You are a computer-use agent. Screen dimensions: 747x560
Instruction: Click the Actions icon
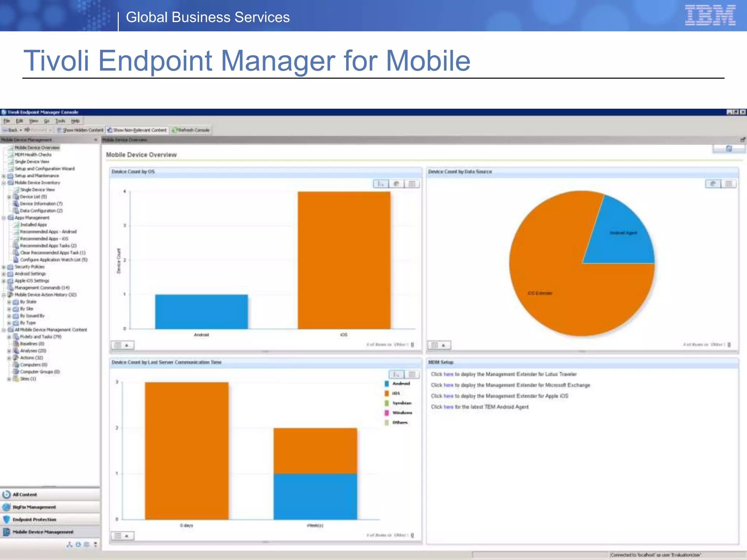click(x=16, y=358)
